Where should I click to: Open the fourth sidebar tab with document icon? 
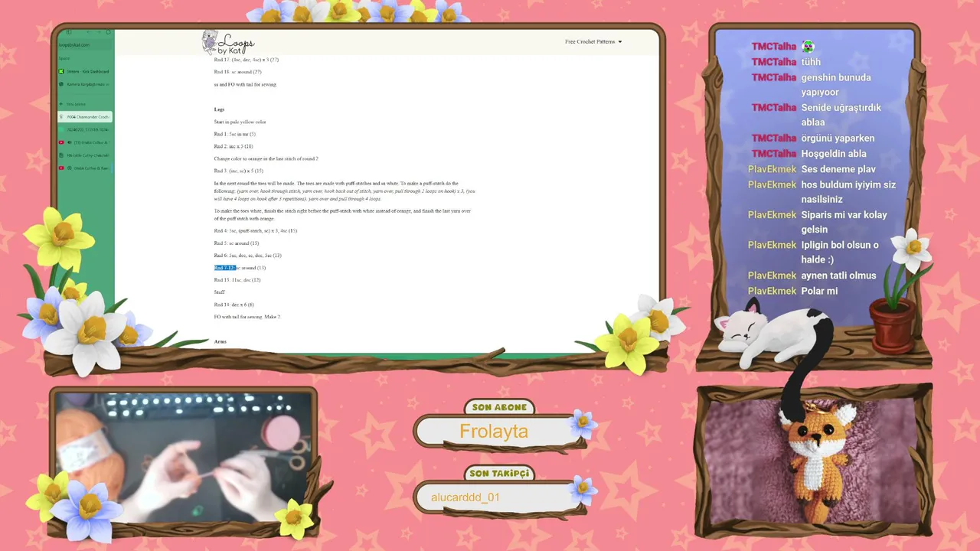point(85,155)
